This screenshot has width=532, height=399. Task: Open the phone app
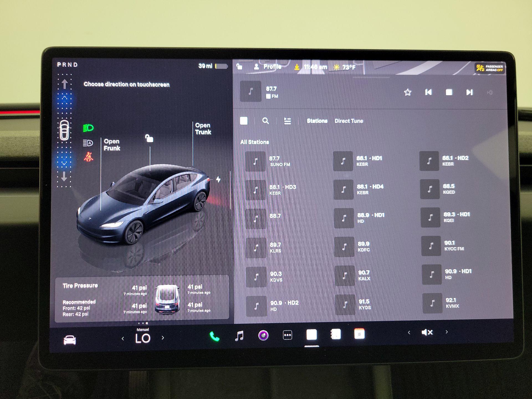pos(214,336)
